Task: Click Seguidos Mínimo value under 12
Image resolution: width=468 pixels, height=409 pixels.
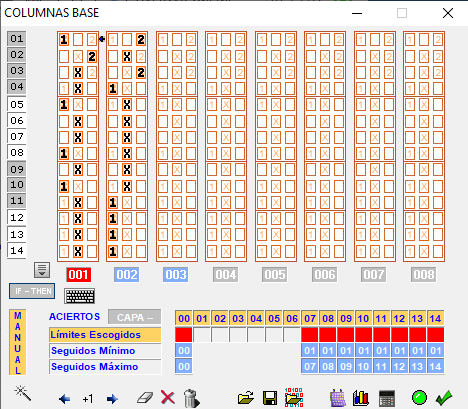Action: tap(400, 351)
